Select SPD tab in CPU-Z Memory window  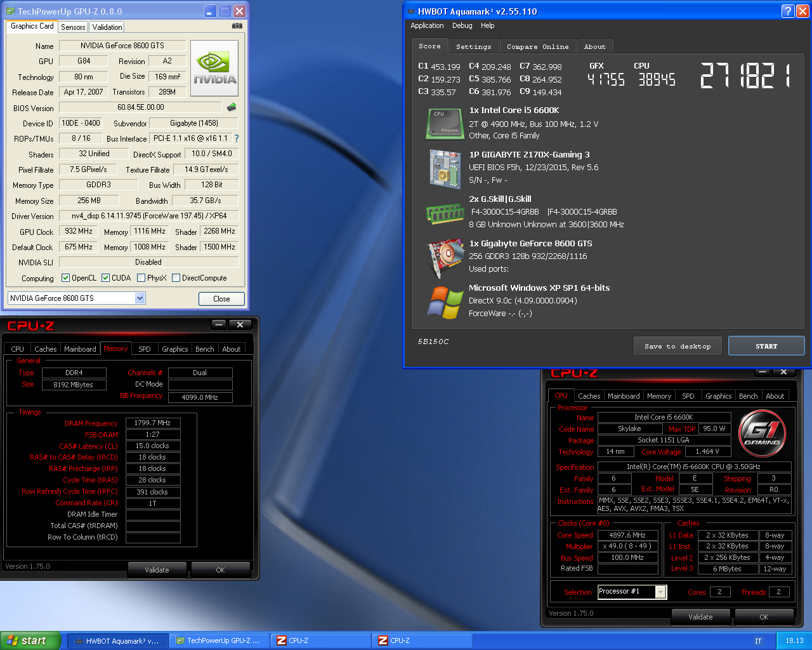click(145, 349)
